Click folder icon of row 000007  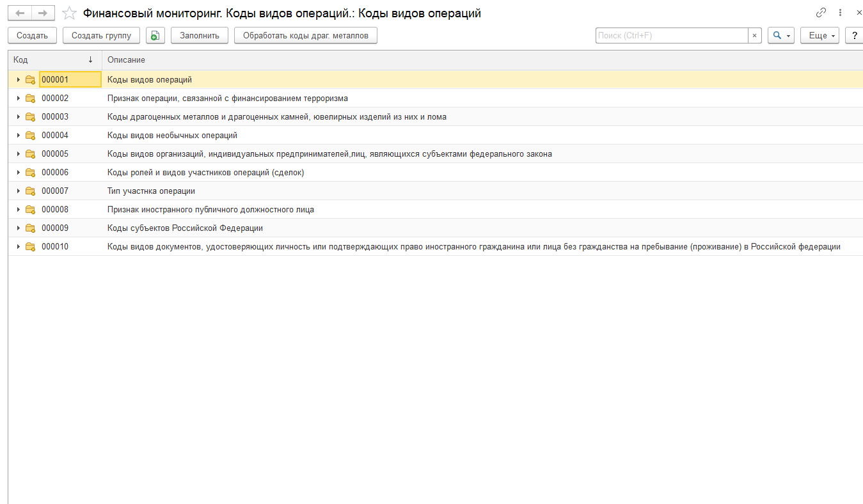click(30, 191)
